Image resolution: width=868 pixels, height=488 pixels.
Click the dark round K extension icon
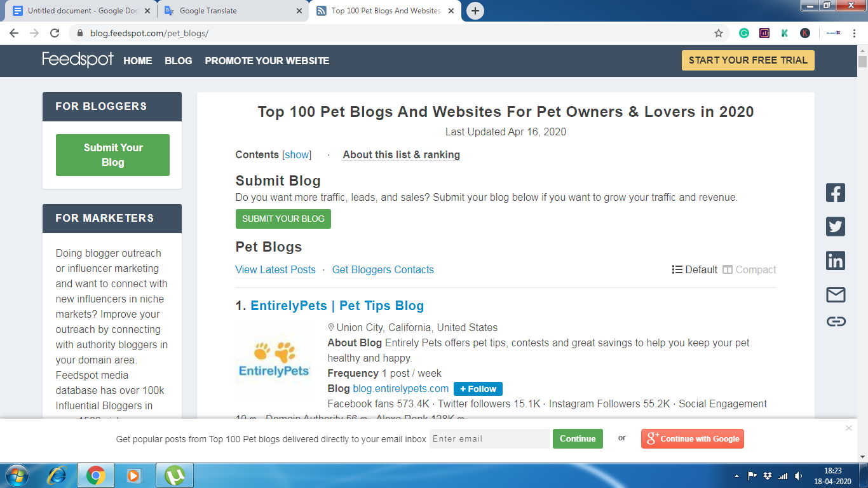805,33
